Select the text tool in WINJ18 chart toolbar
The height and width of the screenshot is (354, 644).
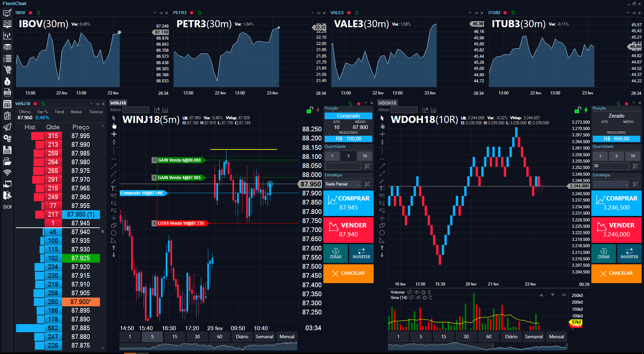coord(113,188)
